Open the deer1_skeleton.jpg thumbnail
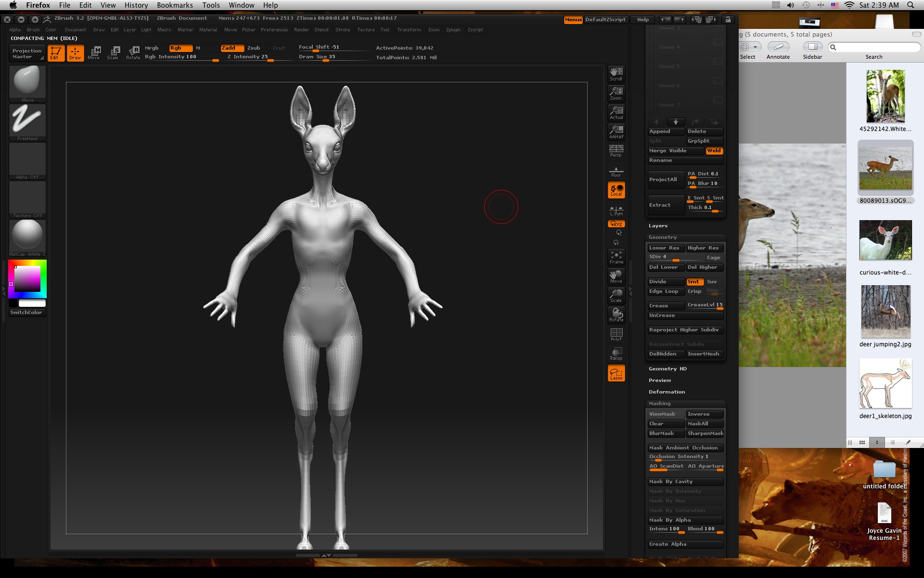Screen dimensions: 924x578 click(x=885, y=383)
